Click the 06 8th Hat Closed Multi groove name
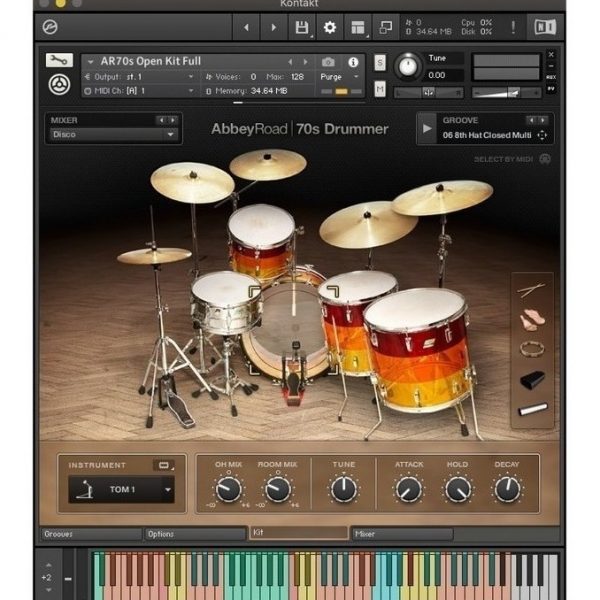The height and width of the screenshot is (600, 600). (x=487, y=135)
